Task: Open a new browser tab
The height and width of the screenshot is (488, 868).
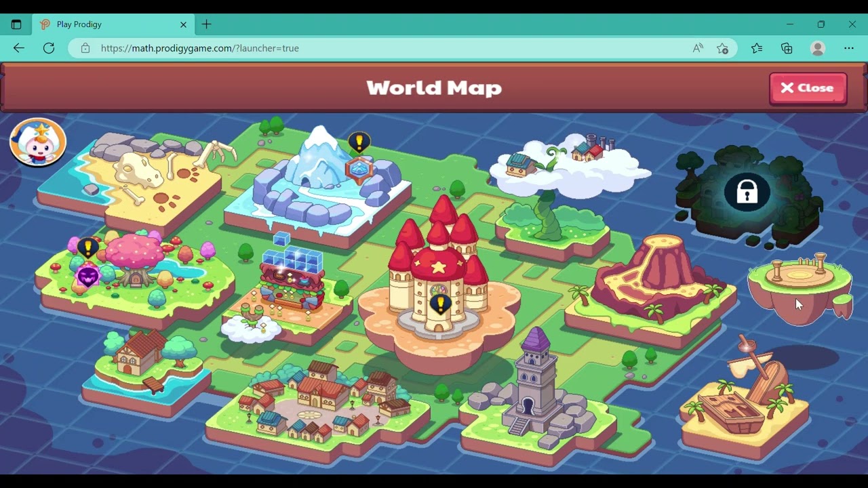Action: 207,24
